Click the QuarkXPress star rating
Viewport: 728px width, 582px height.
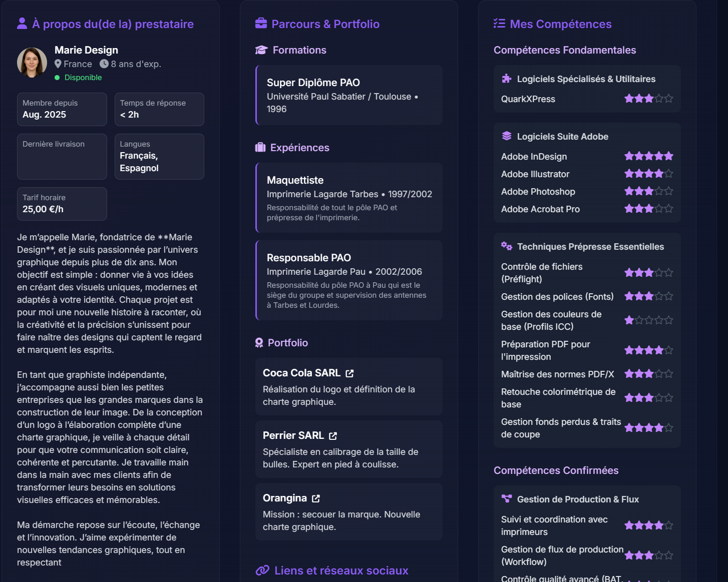648,99
